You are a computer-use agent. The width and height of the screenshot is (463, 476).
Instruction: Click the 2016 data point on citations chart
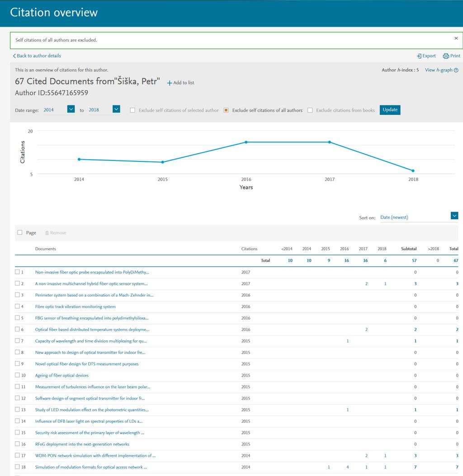coord(246,142)
